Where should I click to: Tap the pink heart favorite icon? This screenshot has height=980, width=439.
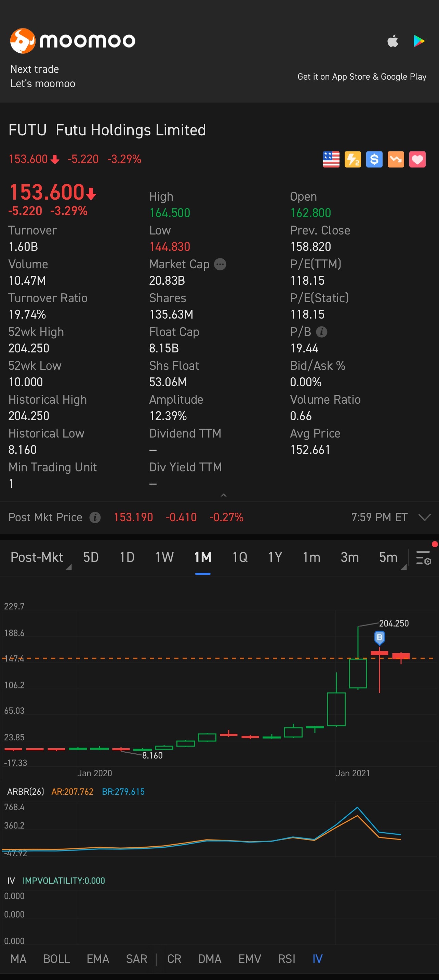click(417, 159)
